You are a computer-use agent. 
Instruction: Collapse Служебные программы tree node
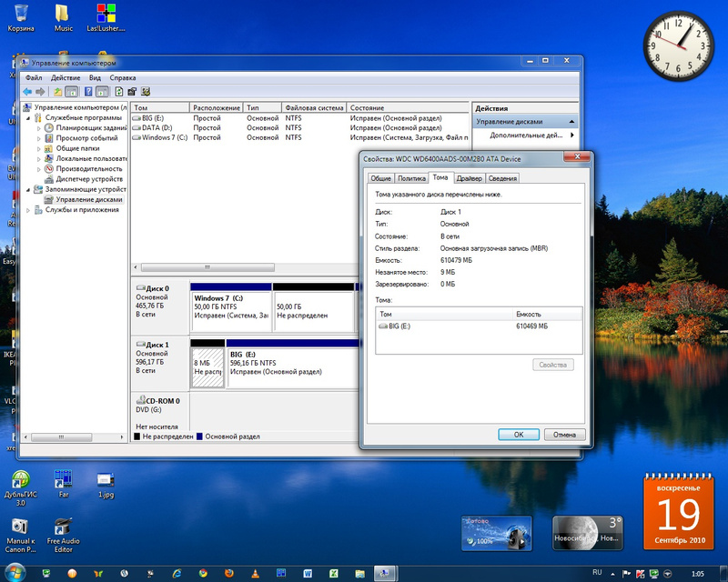[29, 118]
